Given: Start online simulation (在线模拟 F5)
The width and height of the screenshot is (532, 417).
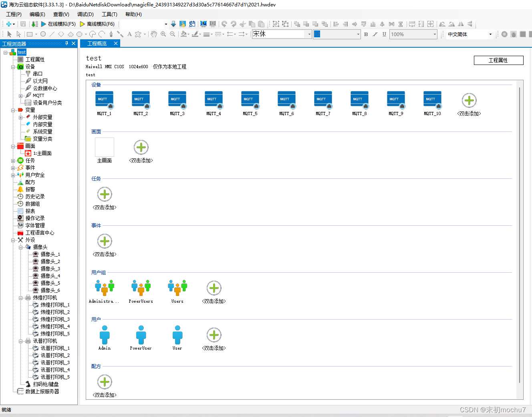Looking at the screenshot, I should (58, 24).
